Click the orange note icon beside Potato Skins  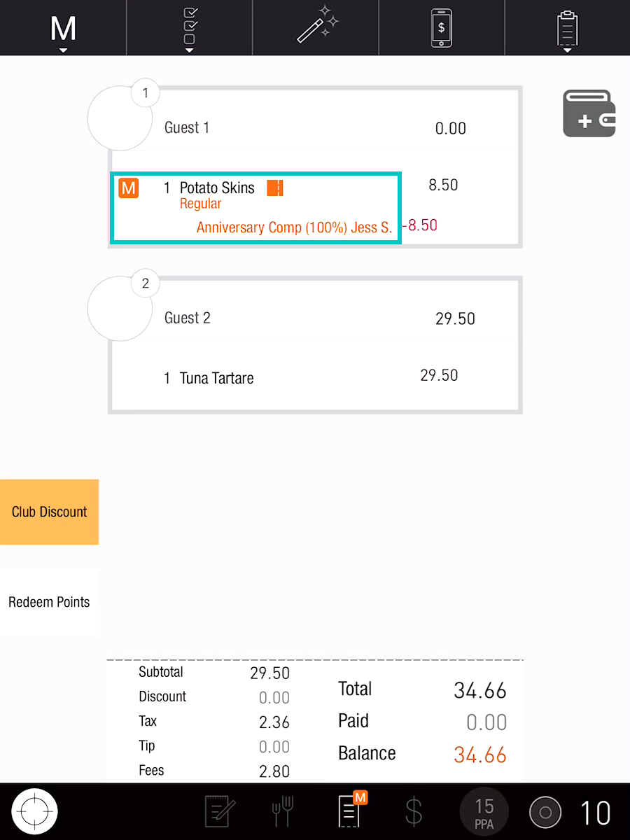275,188
